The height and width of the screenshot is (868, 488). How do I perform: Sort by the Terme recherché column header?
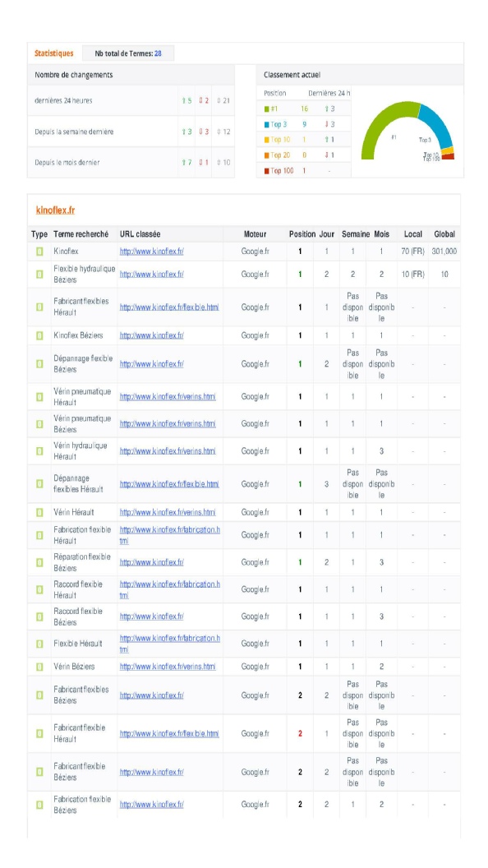tap(81, 235)
